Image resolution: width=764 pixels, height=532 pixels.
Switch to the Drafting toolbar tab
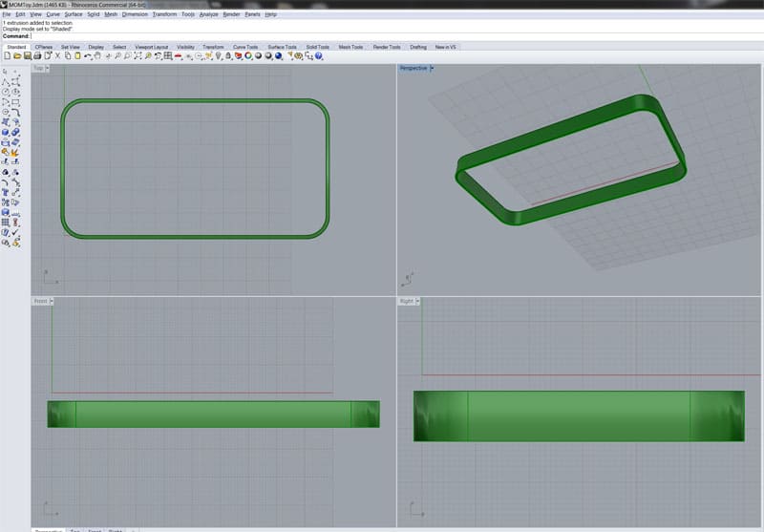pos(418,47)
